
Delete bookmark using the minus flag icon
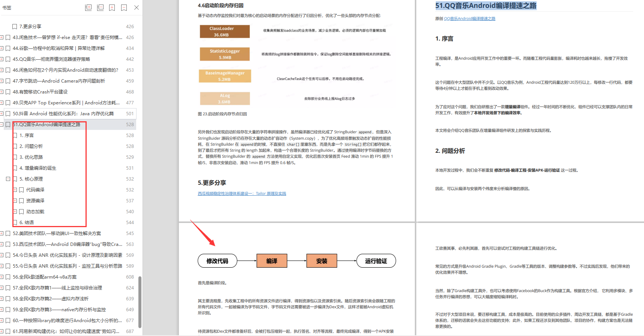124,8
